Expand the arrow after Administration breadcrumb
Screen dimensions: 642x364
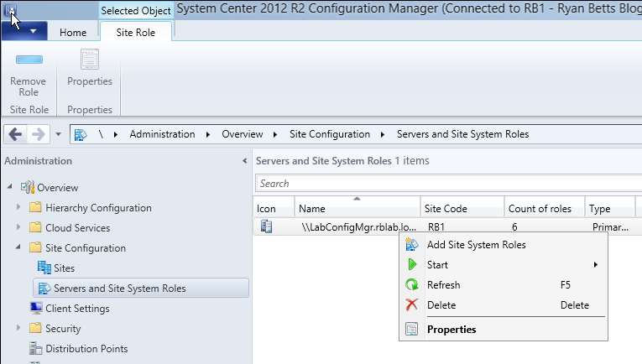(208, 134)
